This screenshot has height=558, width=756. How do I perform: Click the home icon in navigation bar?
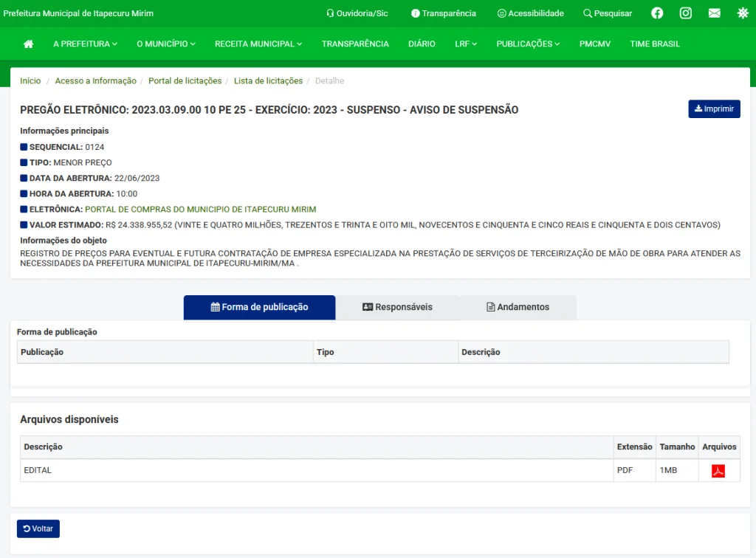coord(29,44)
